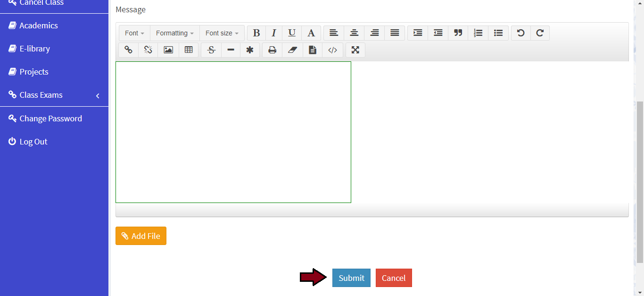The width and height of the screenshot is (644, 296).
Task: Switch to HTML source code view
Action: [x=332, y=50]
